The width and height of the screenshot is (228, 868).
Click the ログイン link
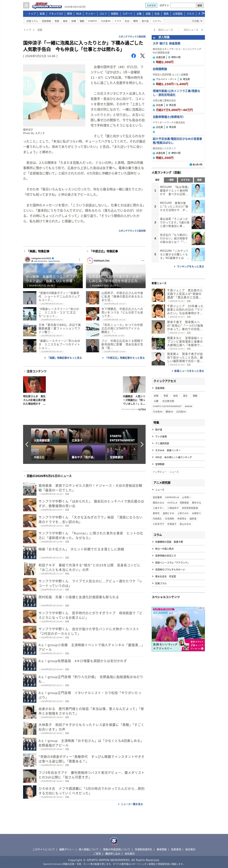tap(164, 5)
